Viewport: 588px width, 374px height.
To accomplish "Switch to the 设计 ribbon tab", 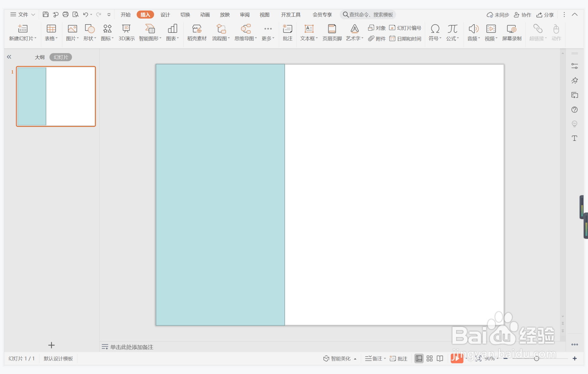I will (x=165, y=15).
